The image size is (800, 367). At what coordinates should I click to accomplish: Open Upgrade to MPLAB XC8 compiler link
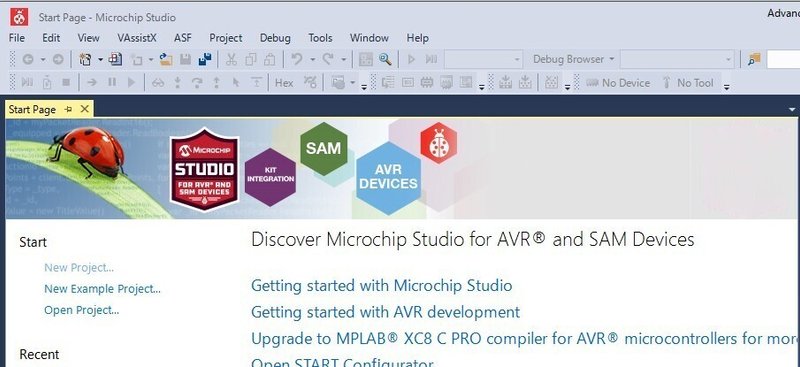525,338
